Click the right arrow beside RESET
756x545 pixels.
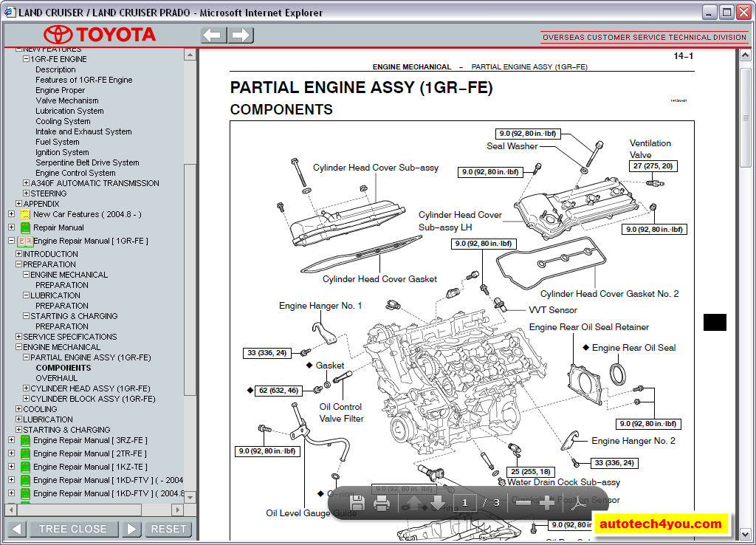click(x=131, y=529)
